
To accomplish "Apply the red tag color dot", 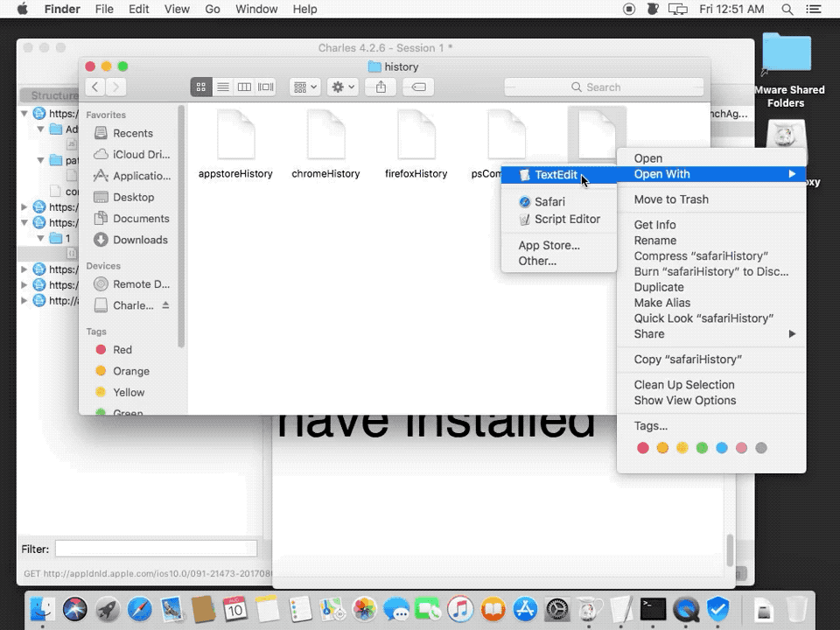I will point(643,448).
